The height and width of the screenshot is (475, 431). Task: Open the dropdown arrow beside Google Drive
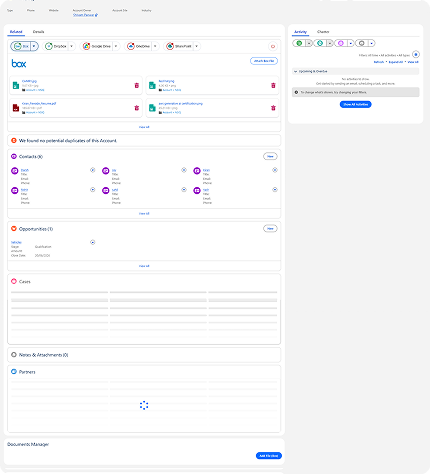pyautogui.click(x=116, y=46)
